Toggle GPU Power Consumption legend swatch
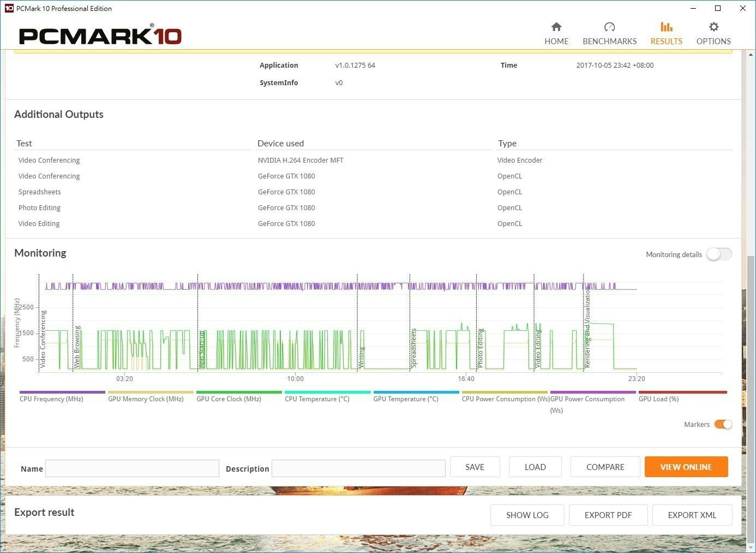 pos(593,392)
